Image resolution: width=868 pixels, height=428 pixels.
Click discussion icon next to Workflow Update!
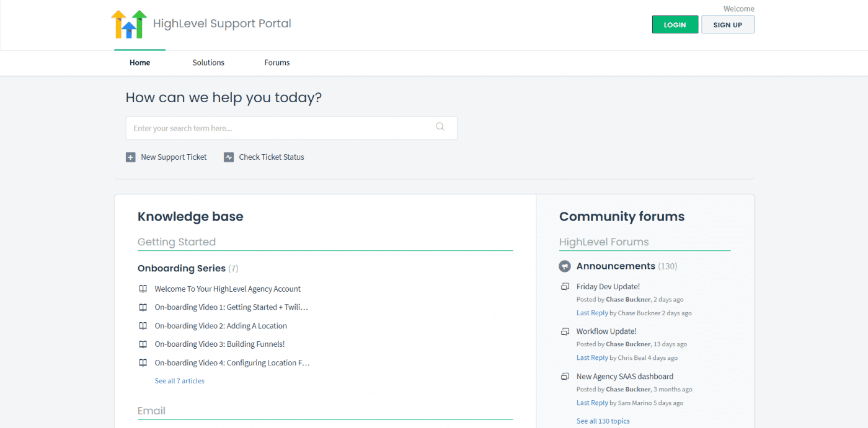pos(565,331)
